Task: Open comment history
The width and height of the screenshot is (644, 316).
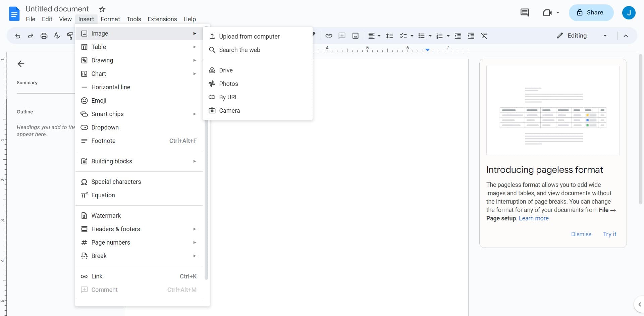Action: pyautogui.click(x=525, y=12)
